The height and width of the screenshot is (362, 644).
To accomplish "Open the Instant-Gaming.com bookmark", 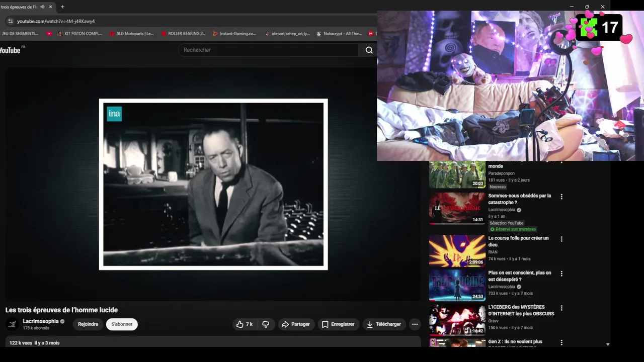I will click(x=234, y=34).
